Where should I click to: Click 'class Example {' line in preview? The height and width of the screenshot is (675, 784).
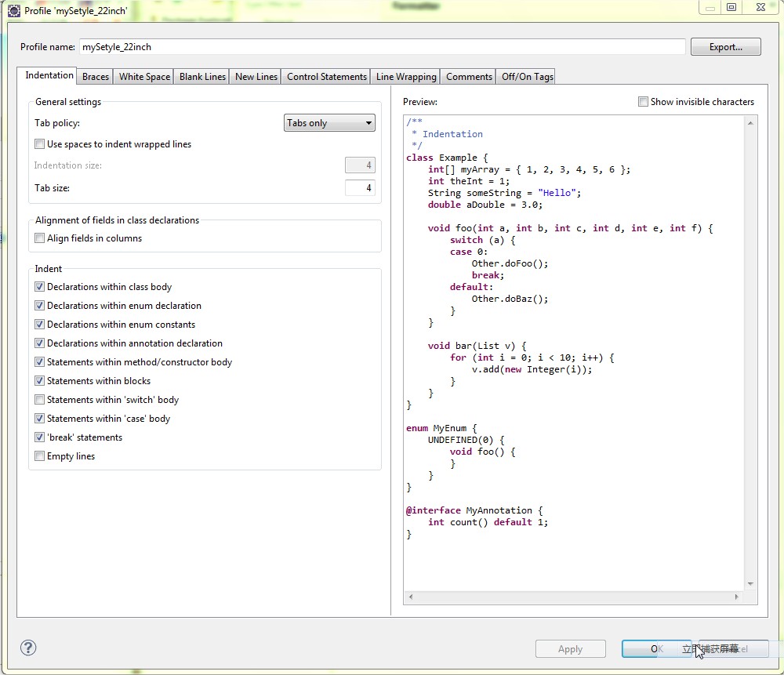(447, 158)
